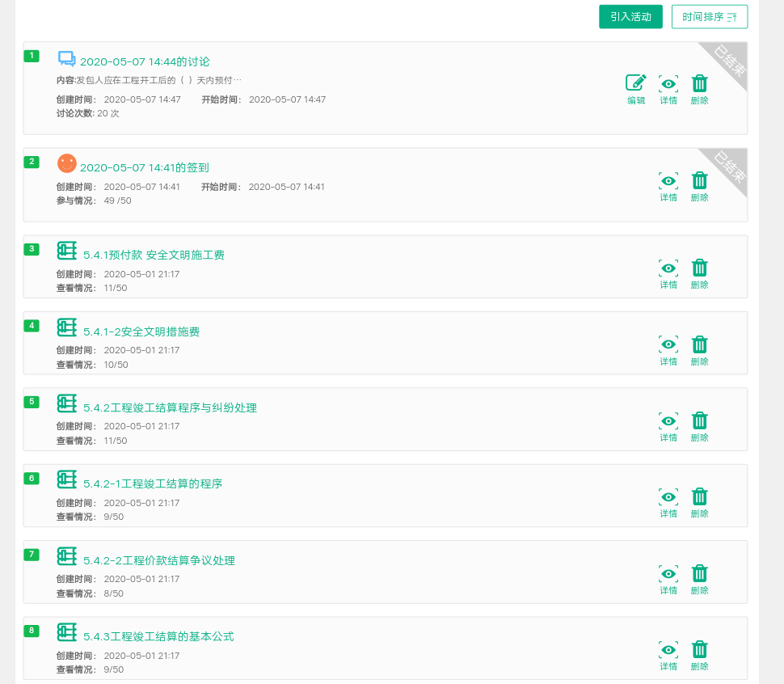This screenshot has height=684, width=784.
Task: View details of 5.4.2-2工程价款结算争议处理
Action: tap(668, 580)
